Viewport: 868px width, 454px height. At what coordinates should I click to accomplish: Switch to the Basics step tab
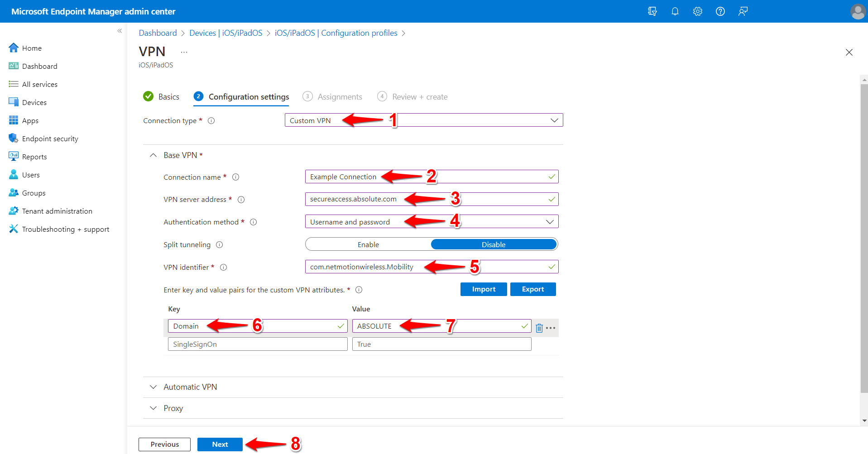(x=161, y=96)
